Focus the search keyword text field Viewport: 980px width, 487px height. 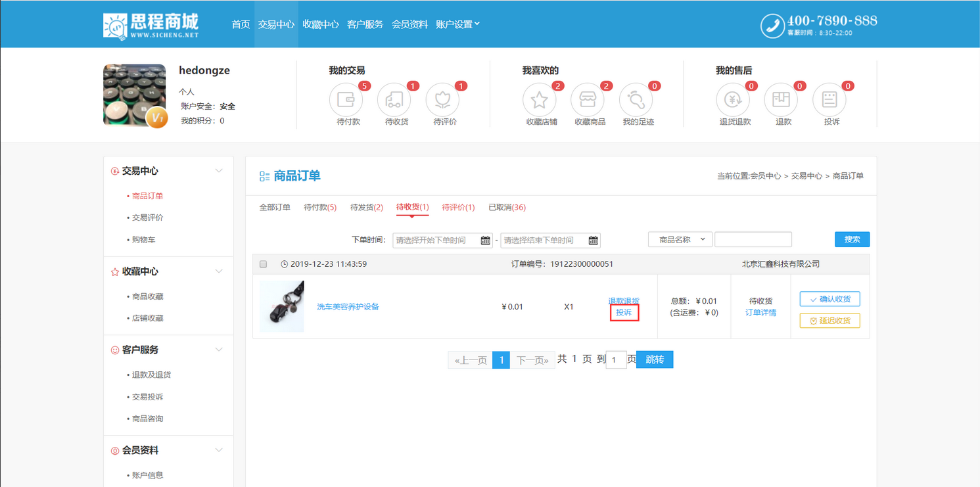[753, 240]
